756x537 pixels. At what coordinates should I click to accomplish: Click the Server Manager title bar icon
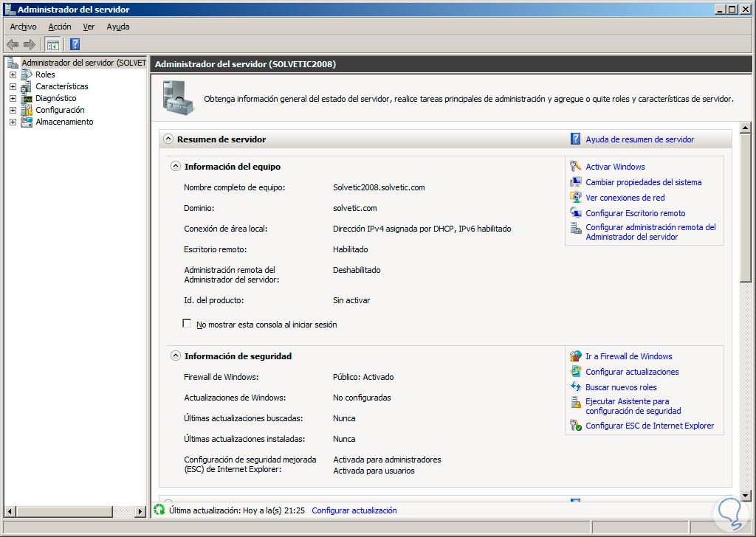10,9
